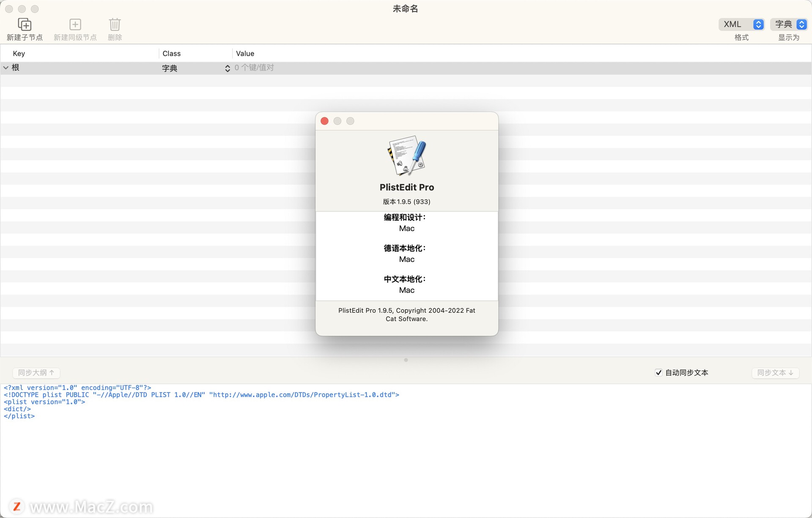Collapse the 根 root node
The height and width of the screenshot is (518, 812).
click(6, 68)
